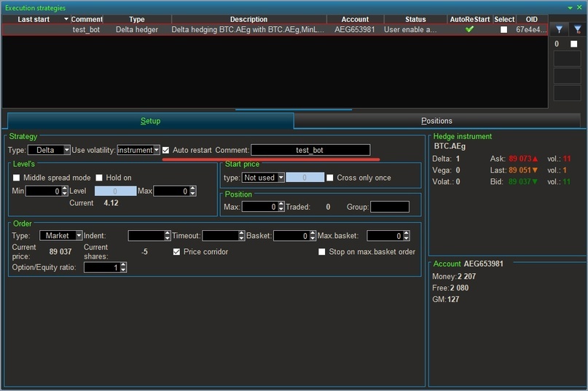
Task: Click the green AutoReStart checkmark for test_bot
Action: (x=469, y=29)
